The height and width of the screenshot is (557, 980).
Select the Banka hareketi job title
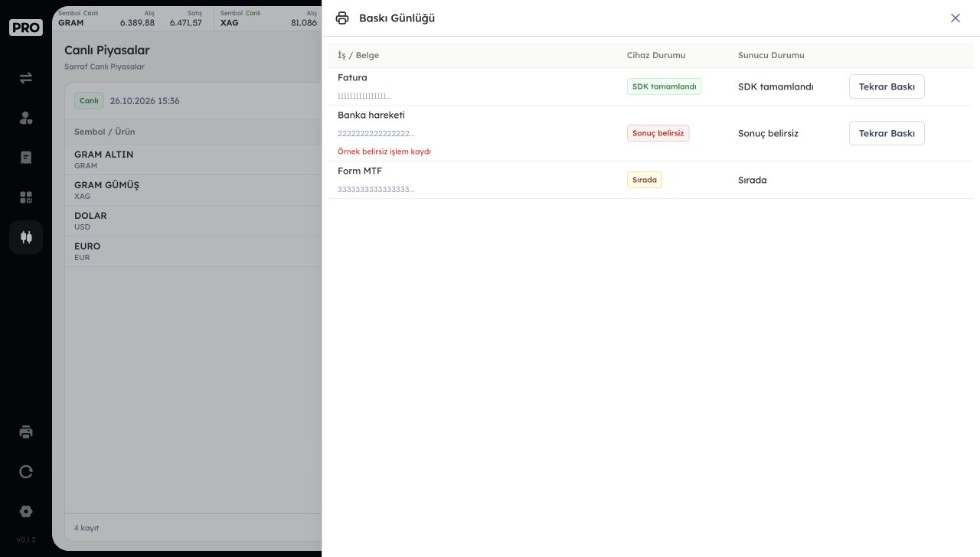tap(371, 116)
